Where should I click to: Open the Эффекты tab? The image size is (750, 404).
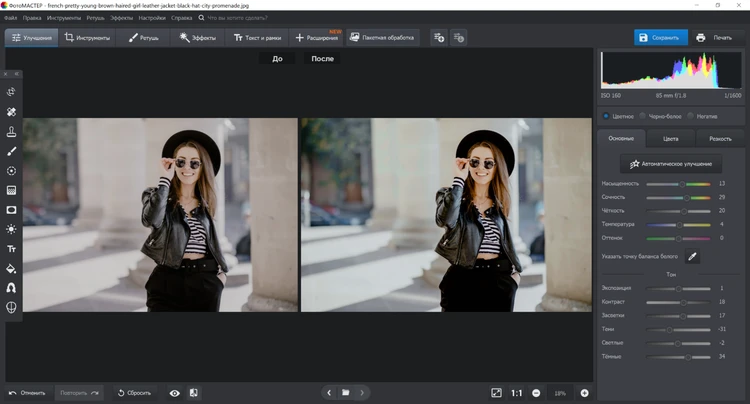198,38
